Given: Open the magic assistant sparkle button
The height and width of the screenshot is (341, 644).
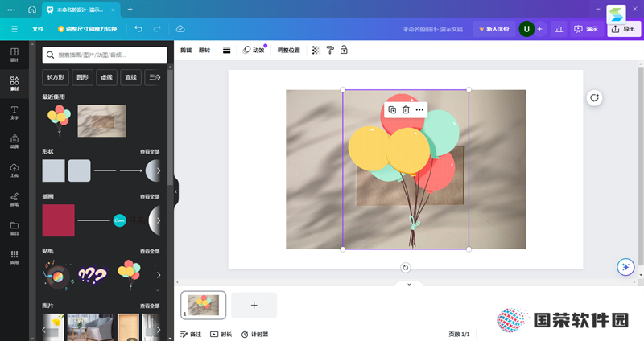Looking at the screenshot, I should (625, 267).
